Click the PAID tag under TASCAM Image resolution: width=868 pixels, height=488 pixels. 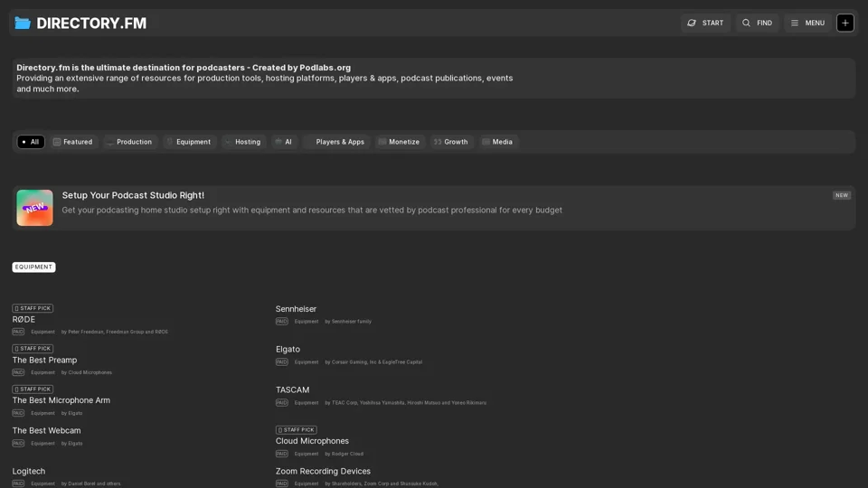[x=282, y=403]
